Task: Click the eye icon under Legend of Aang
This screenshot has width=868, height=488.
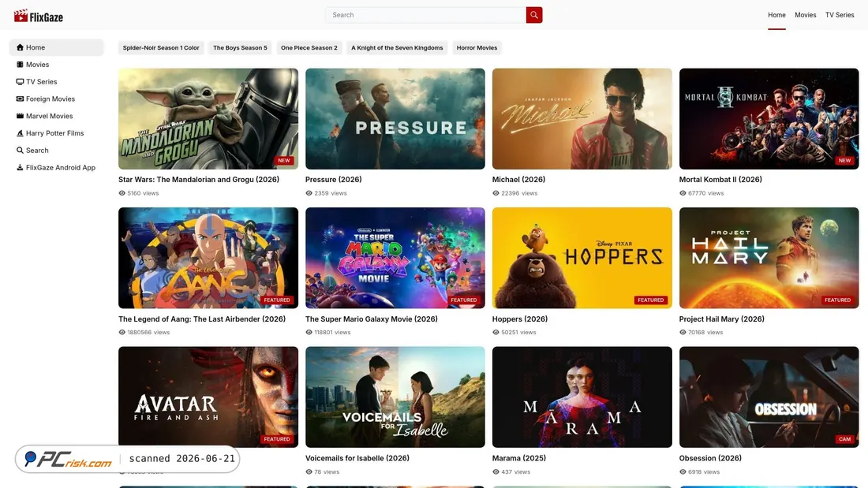Action: [122, 333]
